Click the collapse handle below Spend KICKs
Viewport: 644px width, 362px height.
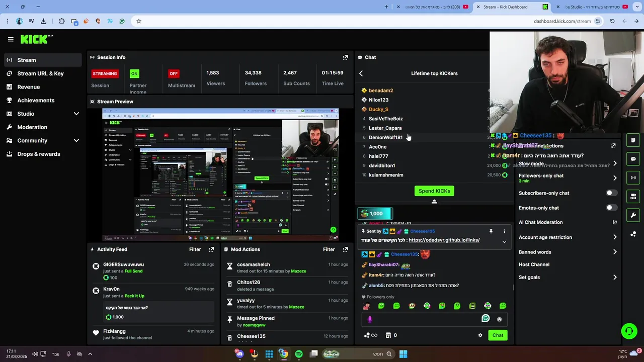tap(434, 202)
